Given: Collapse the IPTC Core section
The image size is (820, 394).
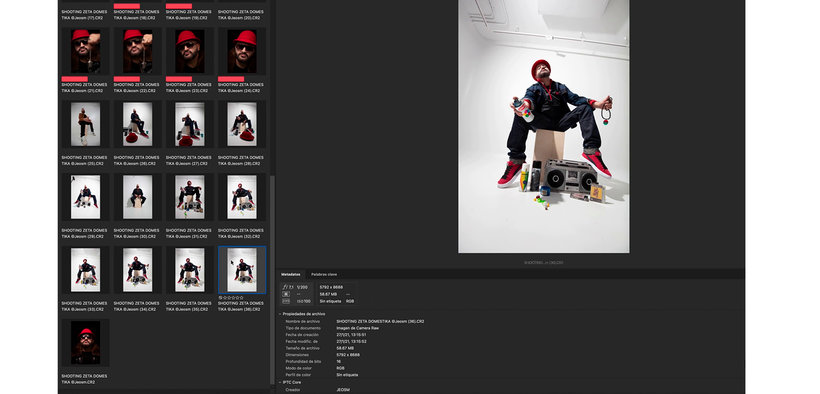Looking at the screenshot, I should pyautogui.click(x=280, y=382).
